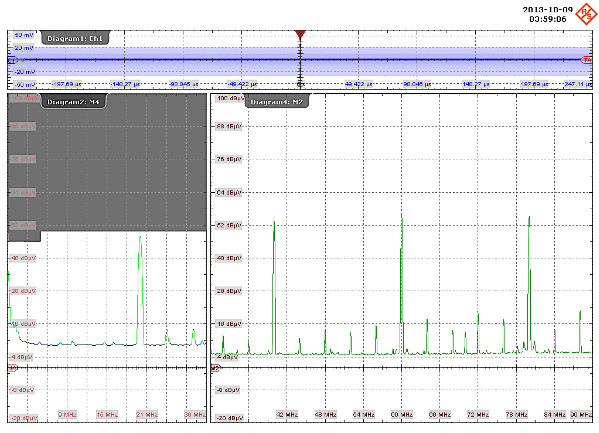Click the 30 MHz axis label in Diagram2
This screenshot has height=433, width=599.
pos(195,414)
